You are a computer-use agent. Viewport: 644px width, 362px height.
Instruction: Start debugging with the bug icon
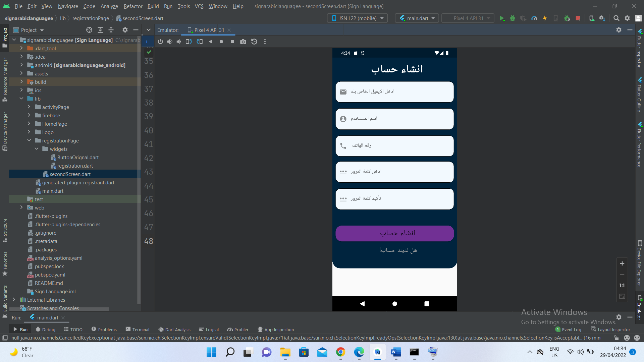tap(512, 18)
